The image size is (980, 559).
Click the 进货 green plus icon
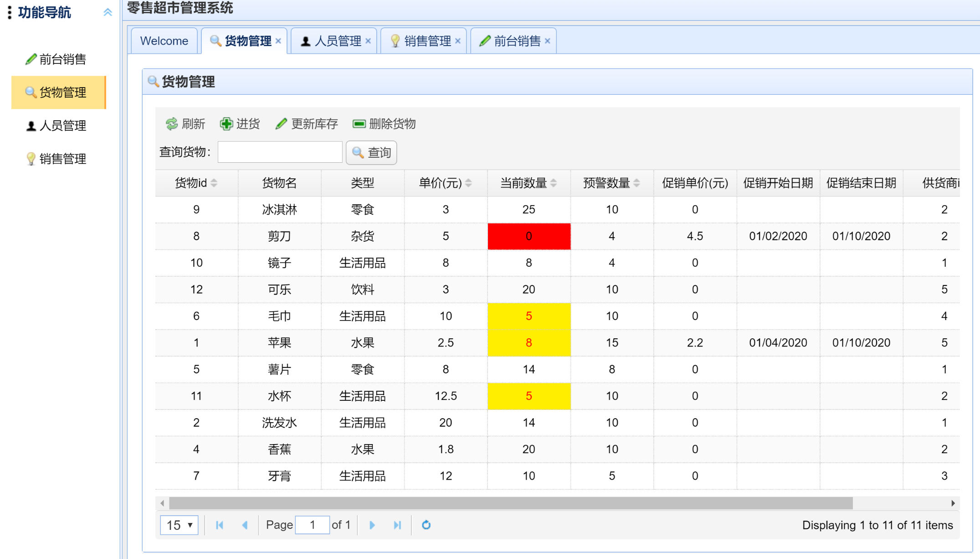(x=226, y=124)
